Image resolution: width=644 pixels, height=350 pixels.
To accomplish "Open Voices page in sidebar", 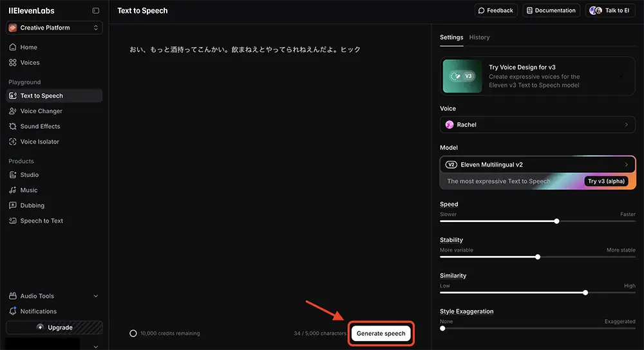I will [54, 62].
